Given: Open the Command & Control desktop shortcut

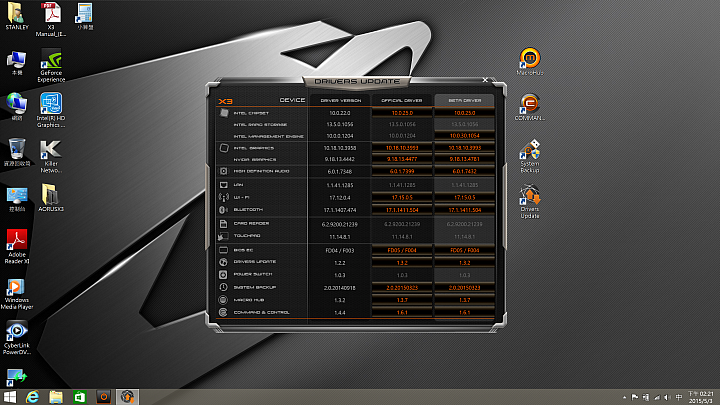Looking at the screenshot, I should pos(529,107).
